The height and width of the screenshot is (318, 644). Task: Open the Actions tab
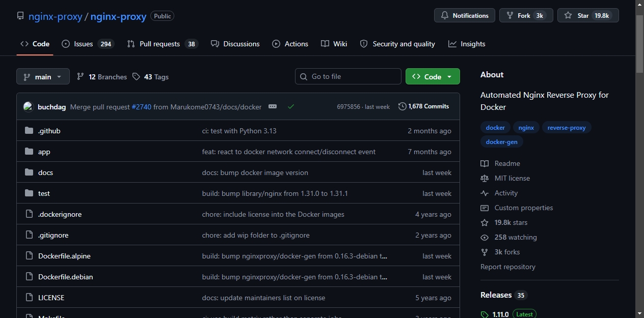(x=290, y=44)
